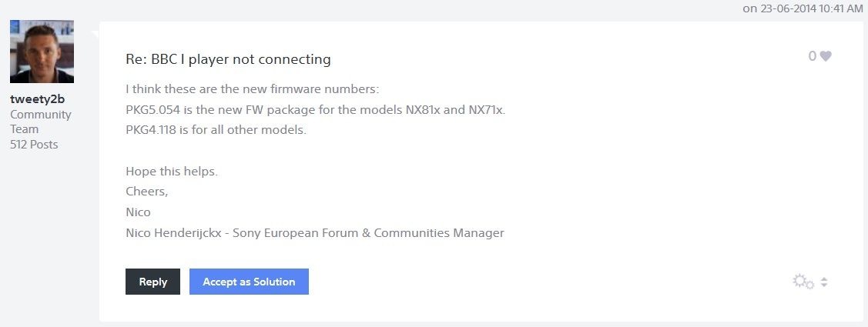Image resolution: width=868 pixels, height=327 pixels.
Task: Expand the arrow beside the gear icon
Action: pyautogui.click(x=823, y=282)
